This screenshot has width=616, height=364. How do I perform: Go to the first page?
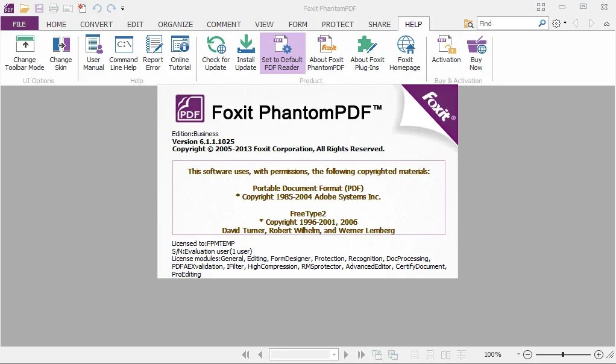245,355
